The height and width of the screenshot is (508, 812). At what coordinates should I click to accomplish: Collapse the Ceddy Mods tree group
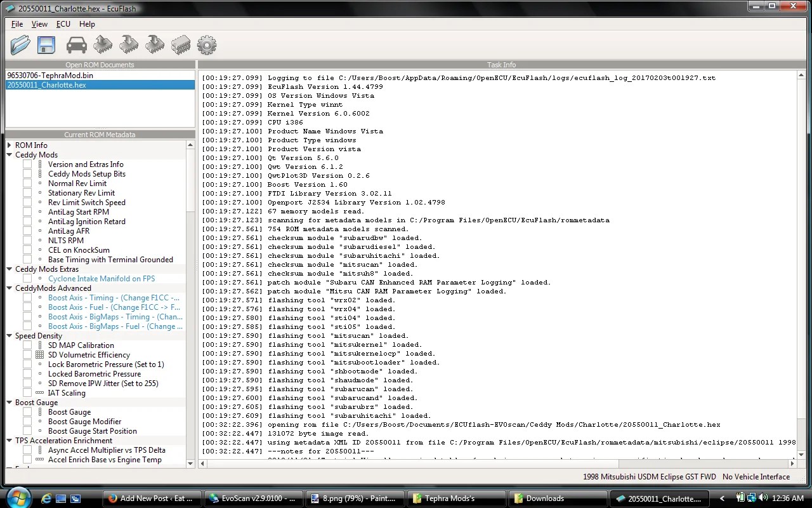10,155
